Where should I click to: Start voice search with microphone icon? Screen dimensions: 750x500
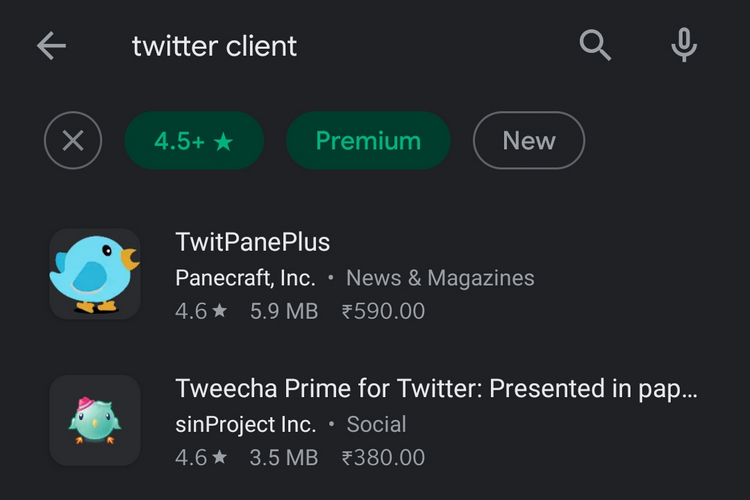click(x=684, y=45)
